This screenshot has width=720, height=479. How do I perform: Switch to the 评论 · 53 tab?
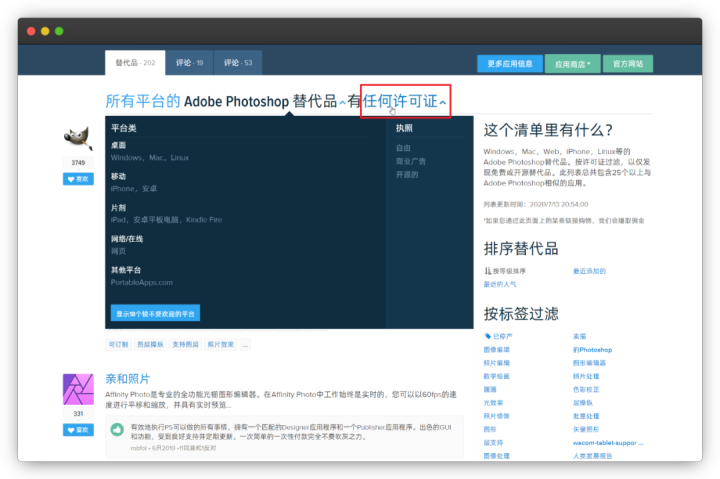(x=238, y=62)
